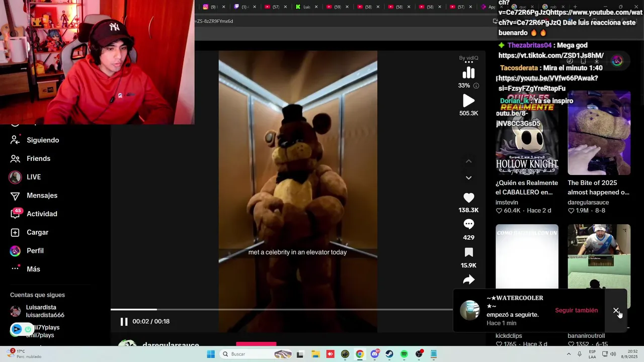Click the microphone tray icon
Image resolution: width=644 pixels, height=362 pixels.
[580, 354]
